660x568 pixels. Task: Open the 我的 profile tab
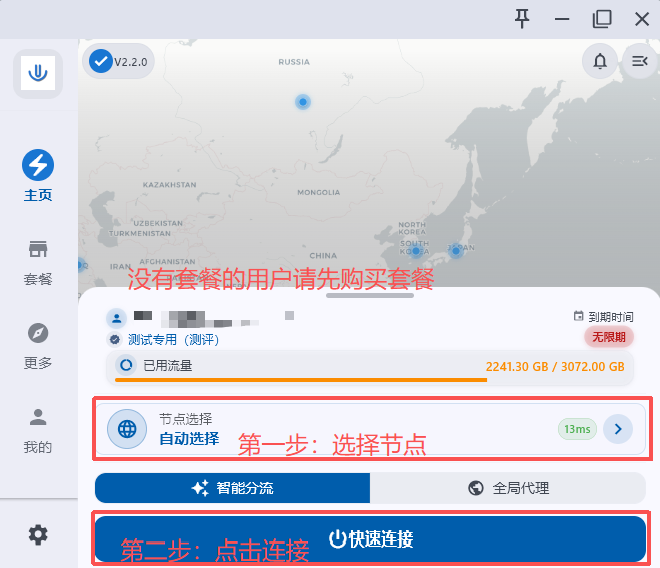pos(38,431)
